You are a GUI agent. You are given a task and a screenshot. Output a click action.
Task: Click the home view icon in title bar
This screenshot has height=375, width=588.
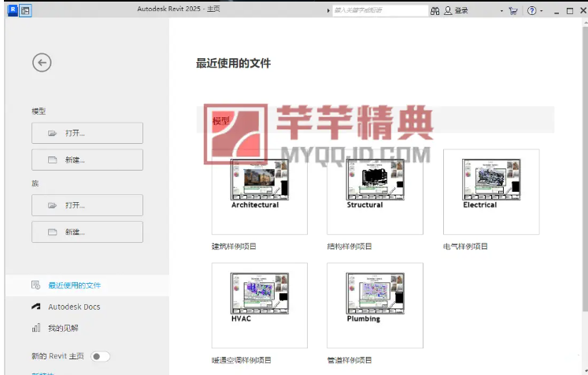coord(25,11)
